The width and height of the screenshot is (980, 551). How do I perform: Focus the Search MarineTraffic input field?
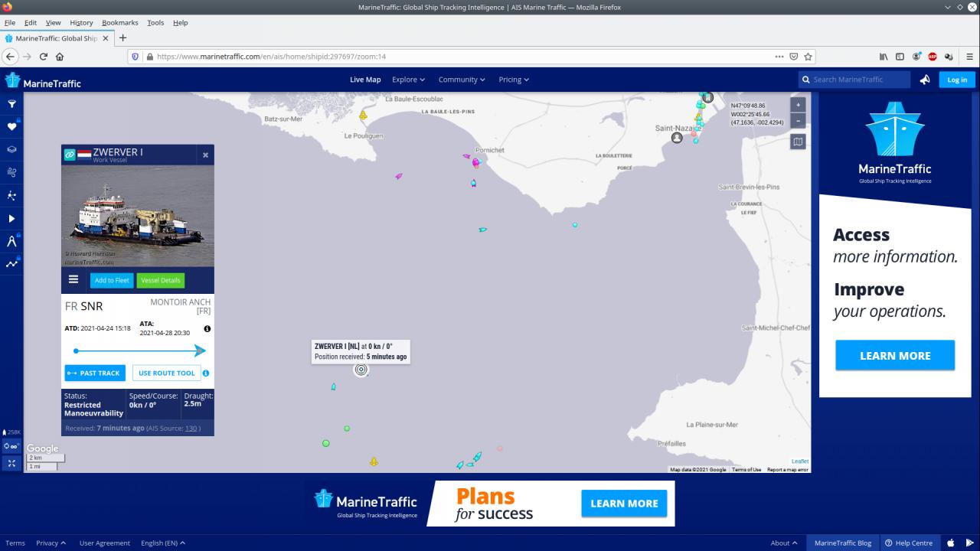[x=854, y=80]
